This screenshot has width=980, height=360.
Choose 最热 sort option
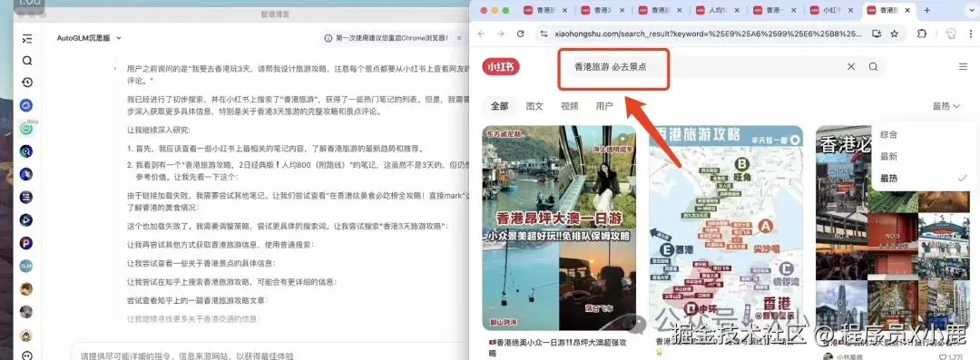coord(888,178)
